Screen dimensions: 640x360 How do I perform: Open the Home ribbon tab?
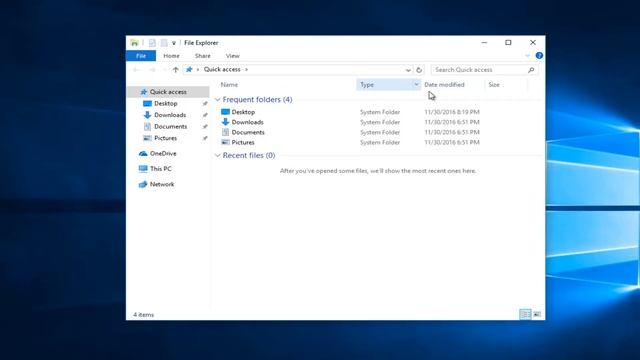(171, 56)
